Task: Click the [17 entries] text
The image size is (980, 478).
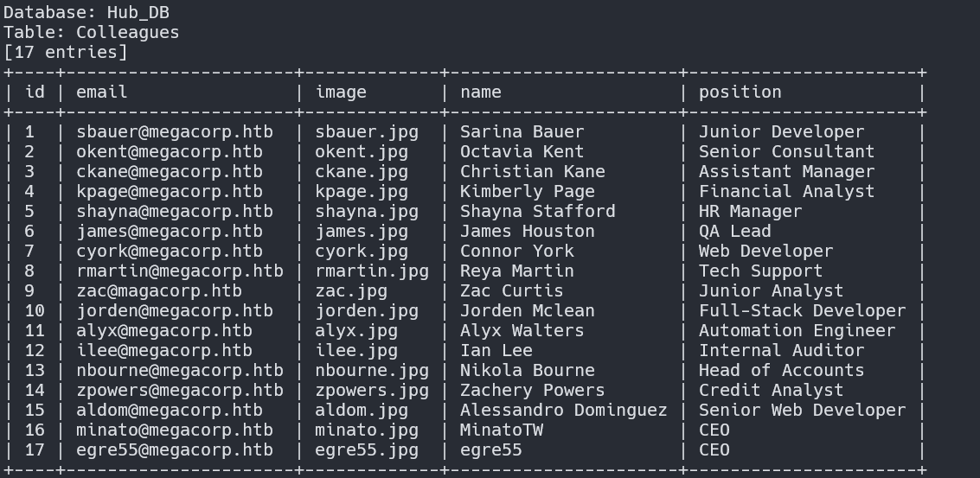Action: pyautogui.click(x=65, y=52)
